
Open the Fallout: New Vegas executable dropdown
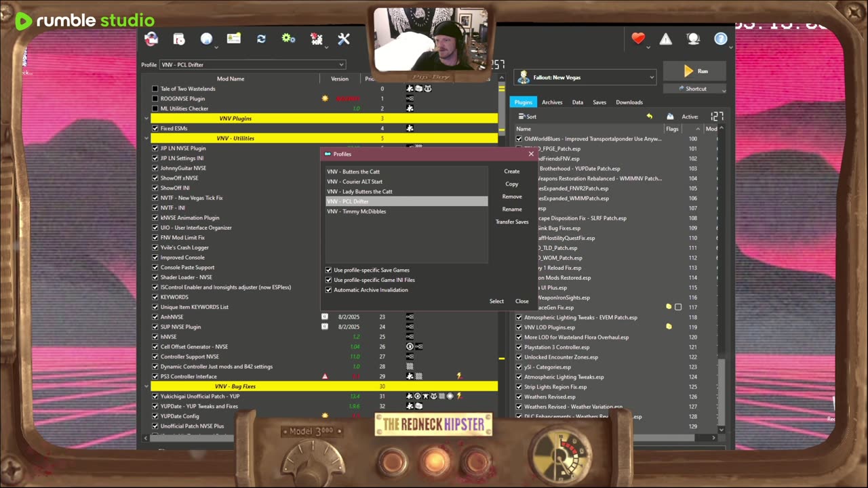(585, 77)
